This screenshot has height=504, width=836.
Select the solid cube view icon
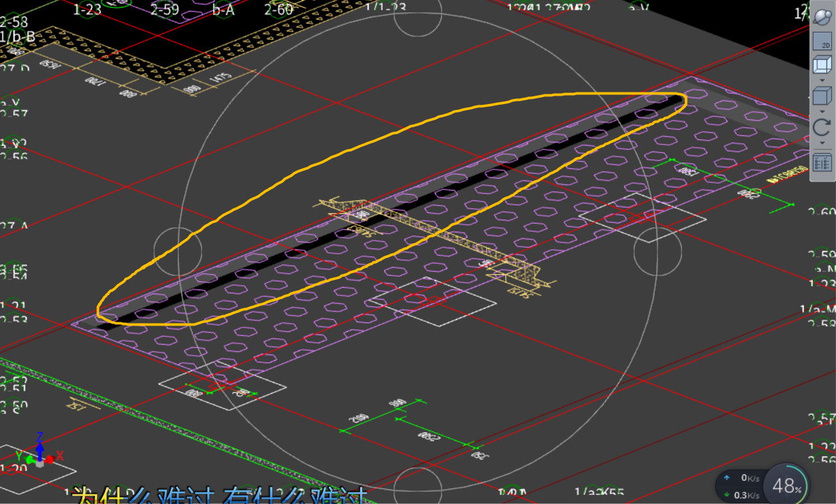coord(822,97)
